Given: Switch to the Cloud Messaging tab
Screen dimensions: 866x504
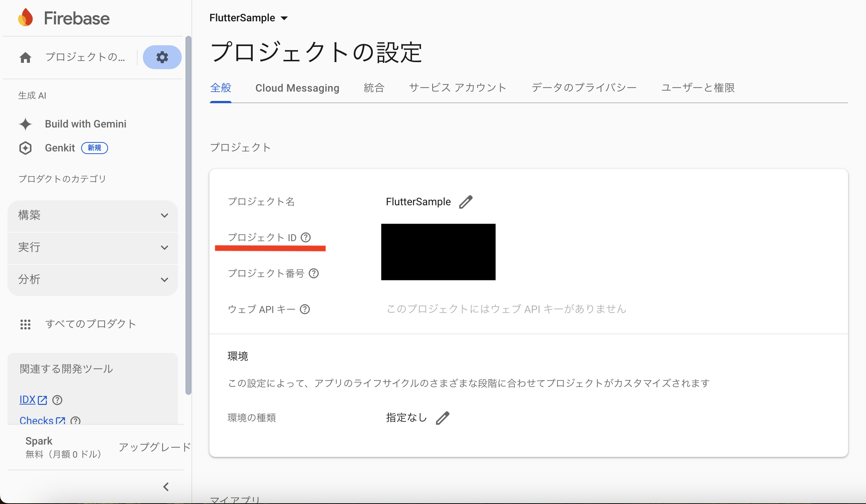Looking at the screenshot, I should [297, 88].
